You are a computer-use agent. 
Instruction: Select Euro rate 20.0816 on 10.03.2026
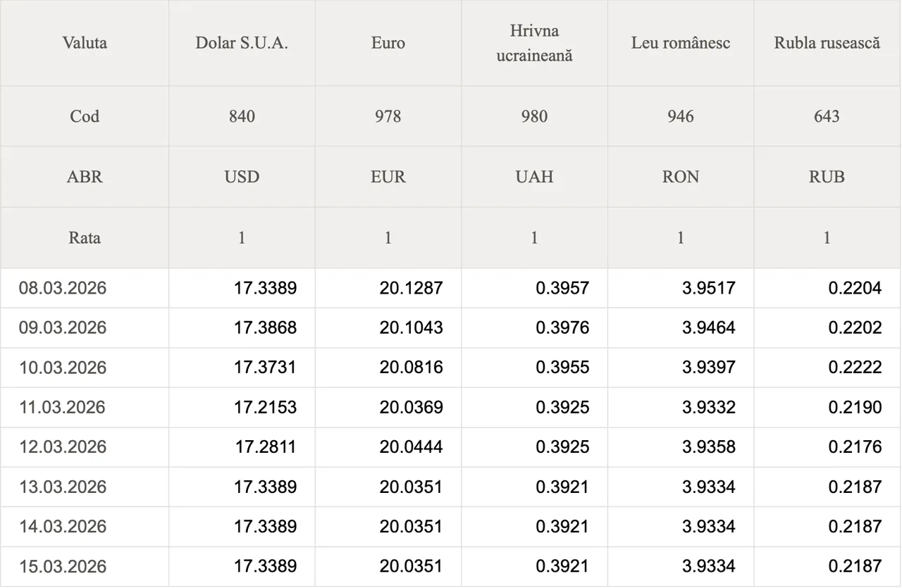tap(411, 368)
